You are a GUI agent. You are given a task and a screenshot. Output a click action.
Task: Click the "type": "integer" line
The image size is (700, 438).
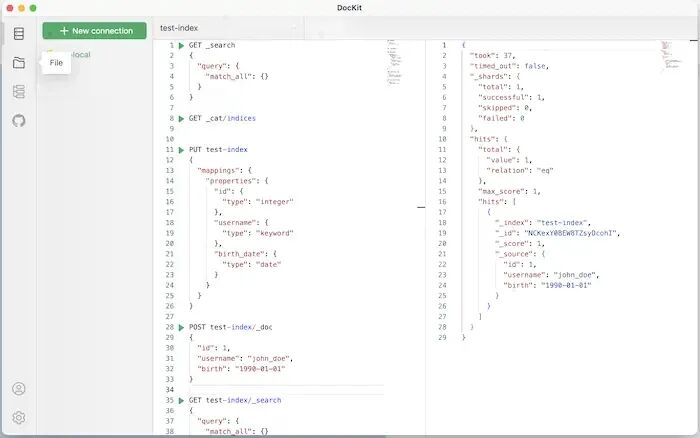(258, 202)
